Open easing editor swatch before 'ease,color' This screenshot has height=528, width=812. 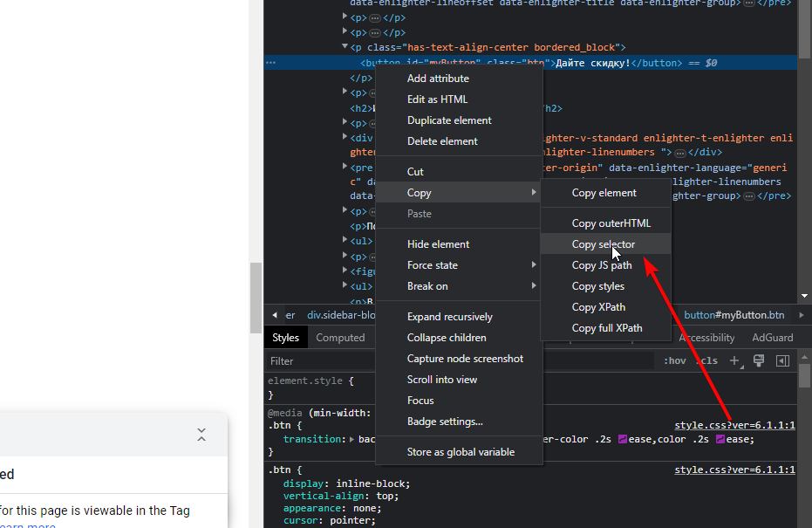623,439
